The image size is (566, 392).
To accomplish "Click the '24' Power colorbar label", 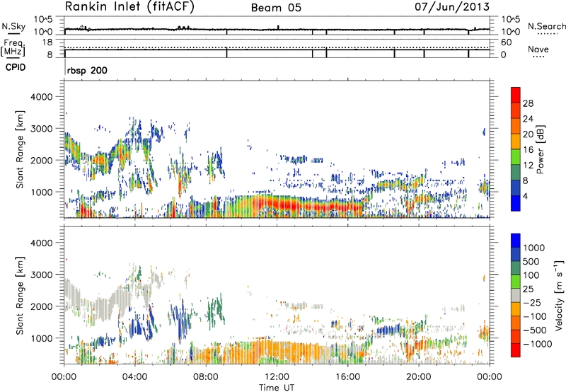I will click(x=528, y=119).
